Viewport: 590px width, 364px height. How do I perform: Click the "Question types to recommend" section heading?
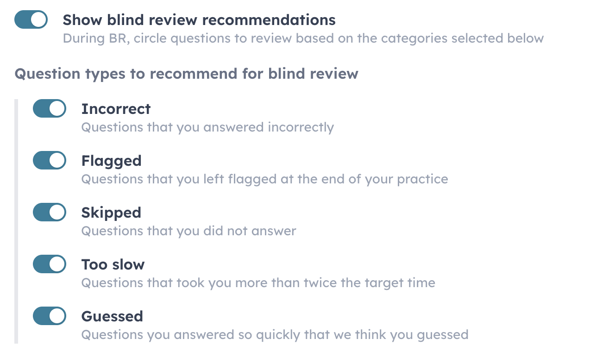pos(186,74)
